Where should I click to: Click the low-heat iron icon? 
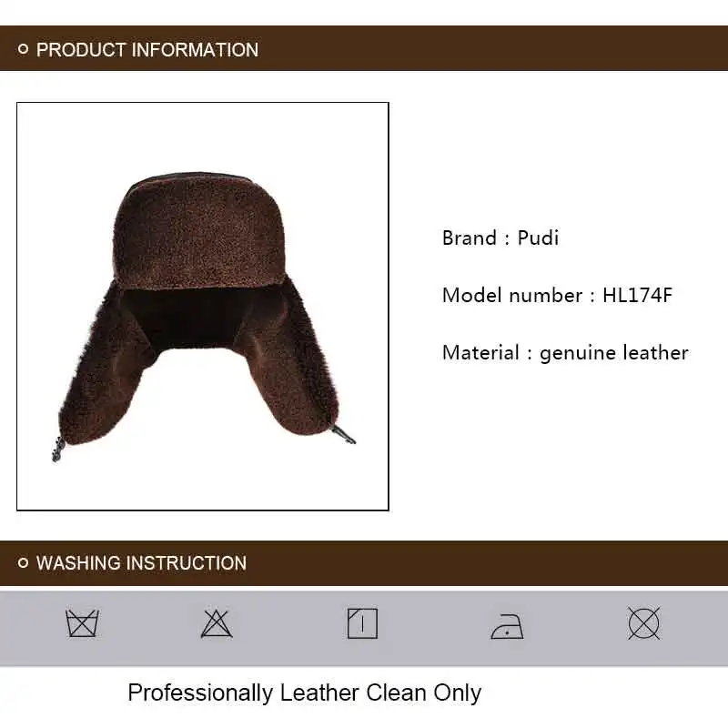[507, 626]
